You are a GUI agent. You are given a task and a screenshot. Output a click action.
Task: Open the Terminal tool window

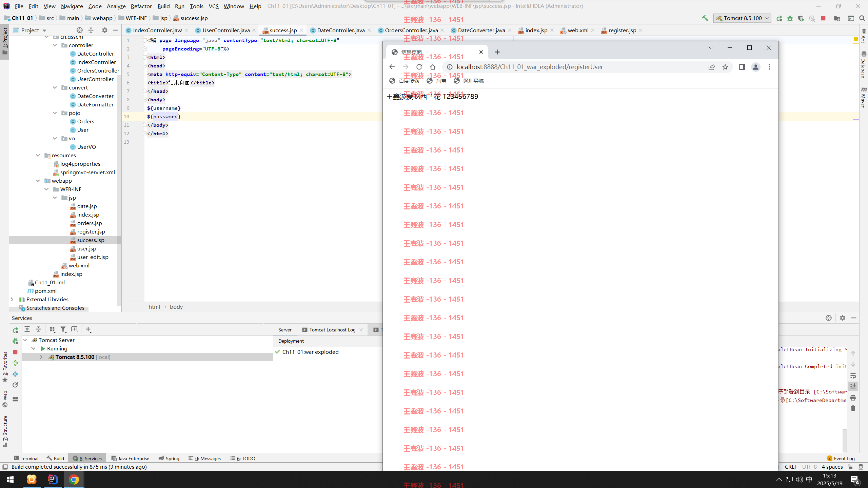click(x=26, y=458)
